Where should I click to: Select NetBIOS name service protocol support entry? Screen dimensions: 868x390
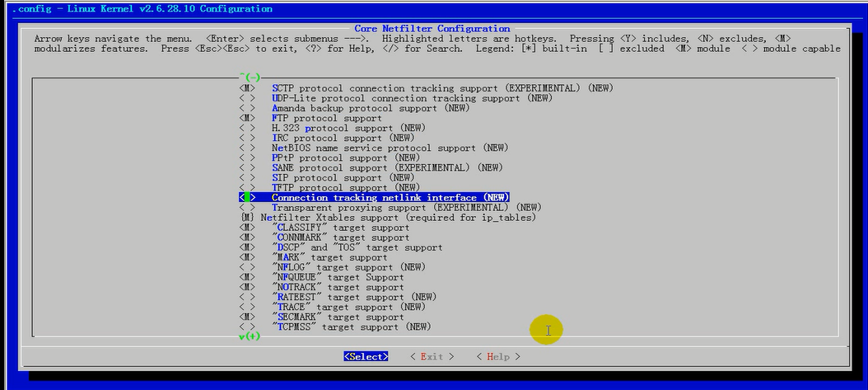390,148
